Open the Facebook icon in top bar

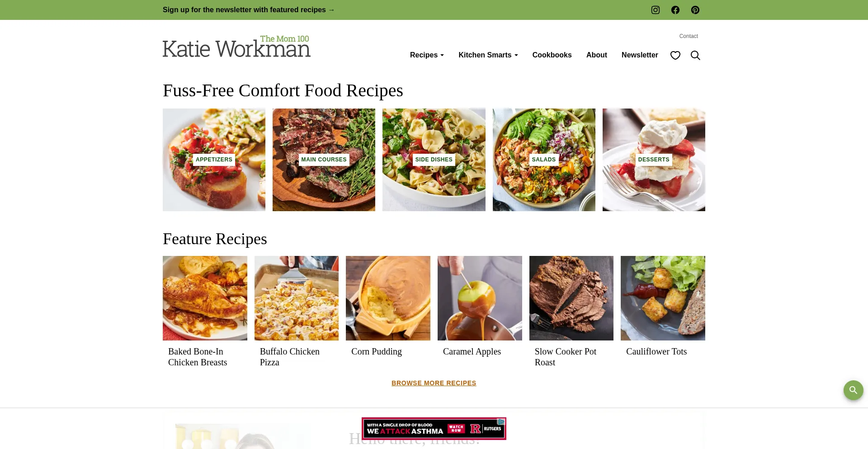[675, 10]
